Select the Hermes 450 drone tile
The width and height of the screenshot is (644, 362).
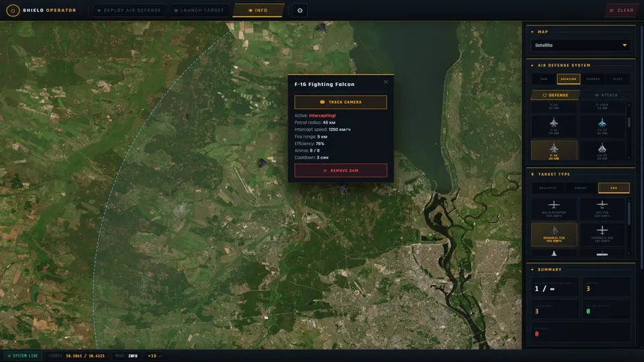602,234
